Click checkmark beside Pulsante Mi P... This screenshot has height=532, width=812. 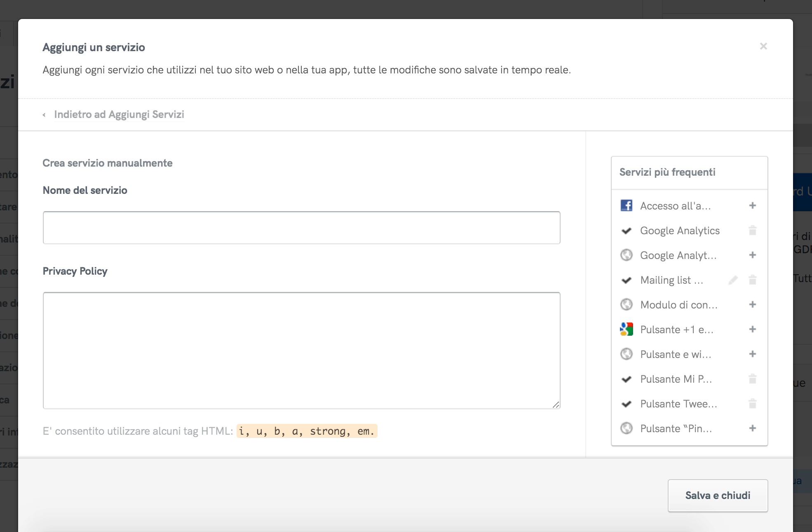(626, 379)
